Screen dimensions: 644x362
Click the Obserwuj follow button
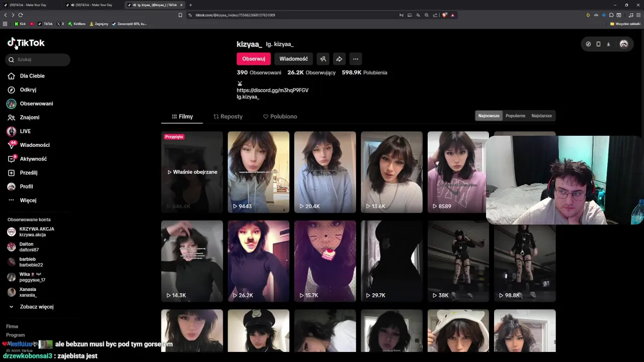[254, 59]
